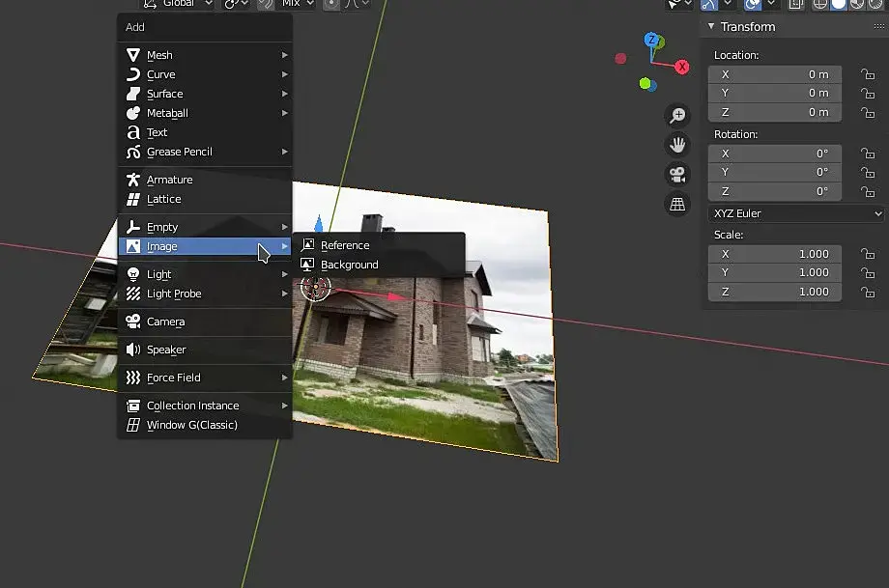This screenshot has height=588, width=889.
Task: Toggle the camera view icon
Action: (678, 175)
